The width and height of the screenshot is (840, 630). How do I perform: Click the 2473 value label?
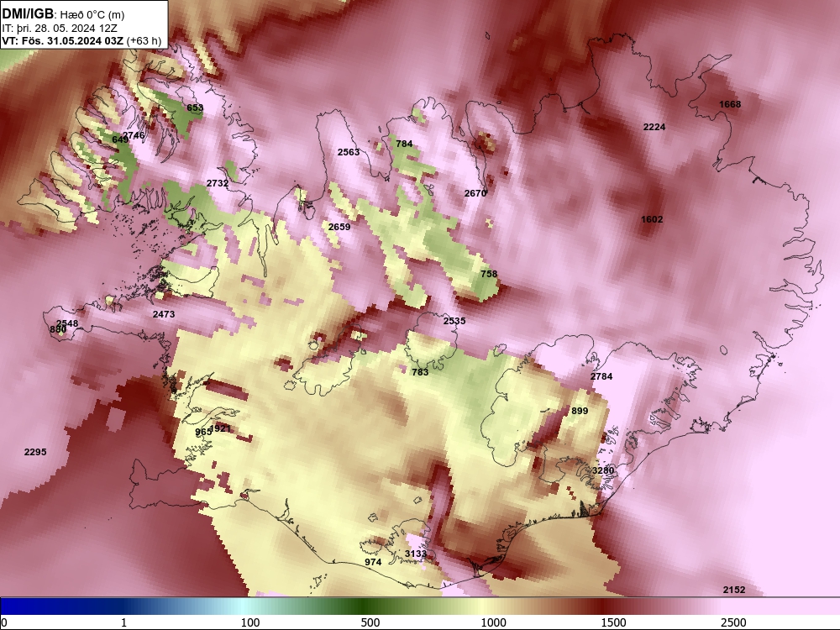(x=164, y=314)
